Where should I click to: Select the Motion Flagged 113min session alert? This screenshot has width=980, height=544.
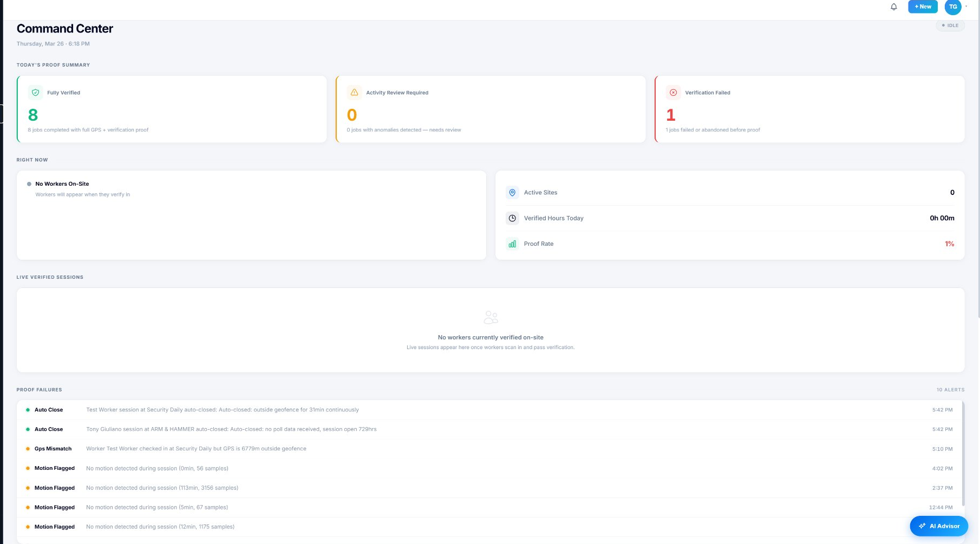pyautogui.click(x=217, y=488)
